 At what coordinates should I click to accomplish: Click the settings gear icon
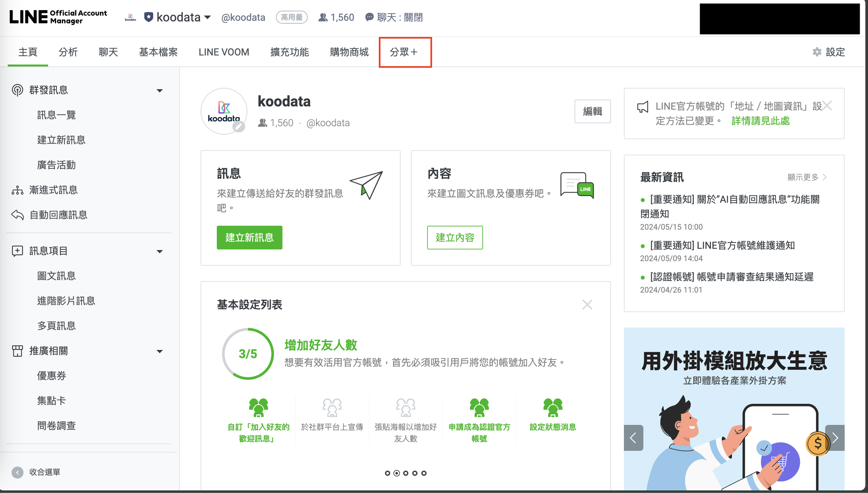click(x=817, y=52)
